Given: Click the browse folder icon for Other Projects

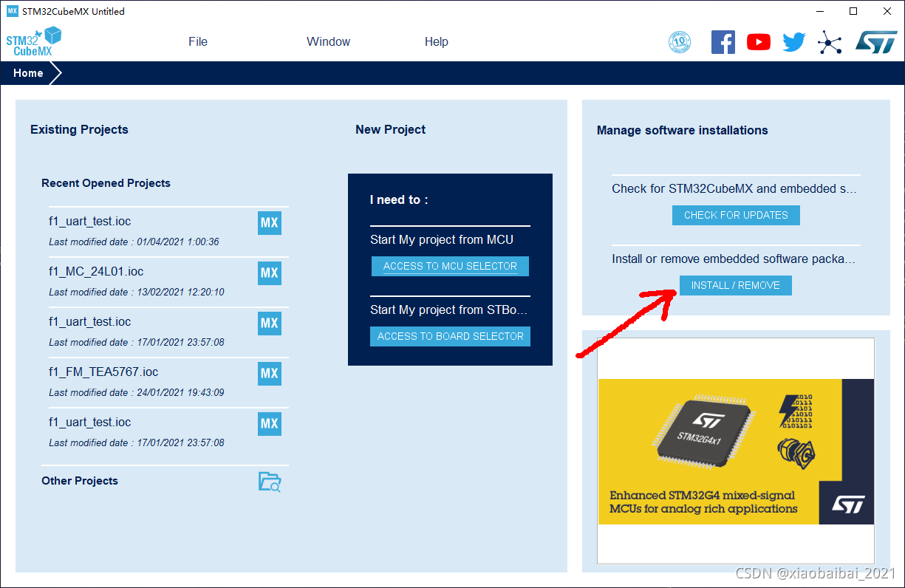Looking at the screenshot, I should pyautogui.click(x=270, y=482).
